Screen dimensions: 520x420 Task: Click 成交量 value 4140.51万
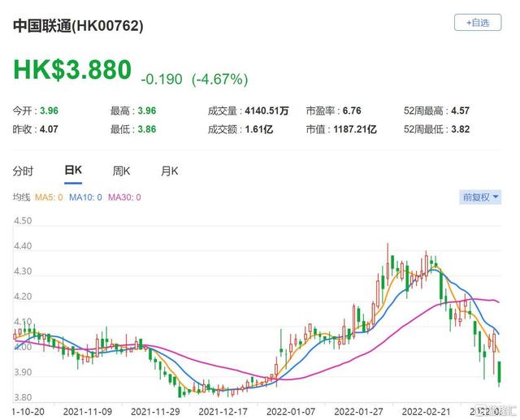267,110
